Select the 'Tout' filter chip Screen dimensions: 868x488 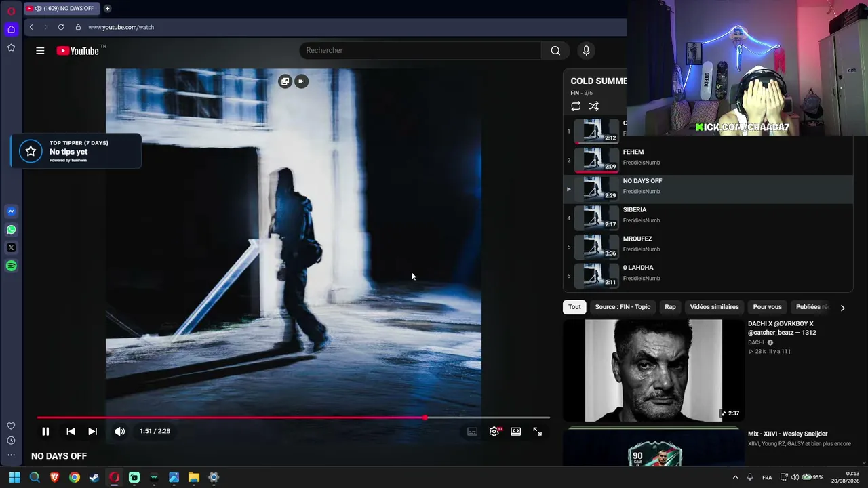click(574, 307)
